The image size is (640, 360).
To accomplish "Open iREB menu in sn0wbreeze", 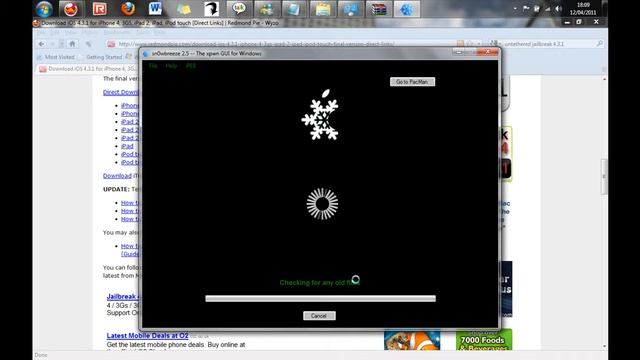I will coord(191,66).
